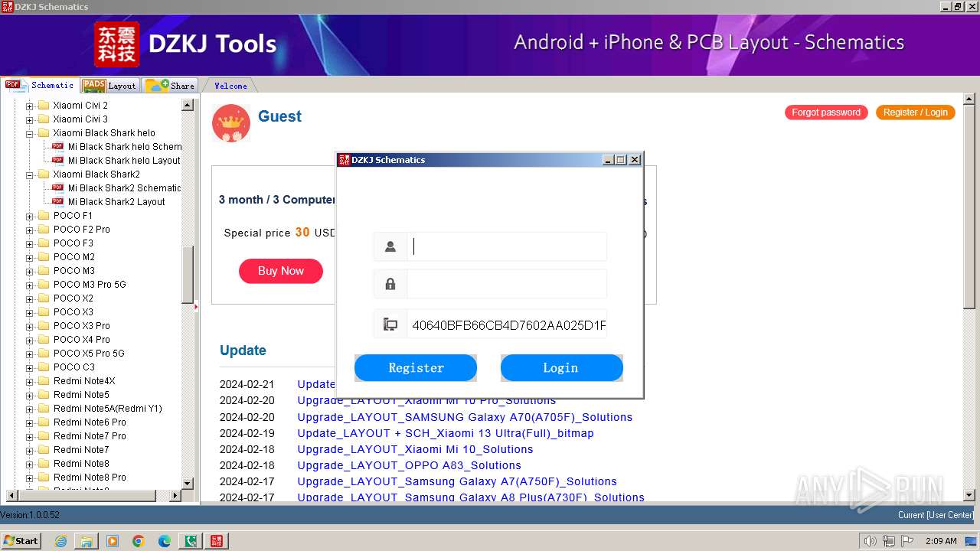Switch to the Share tab

170,86
